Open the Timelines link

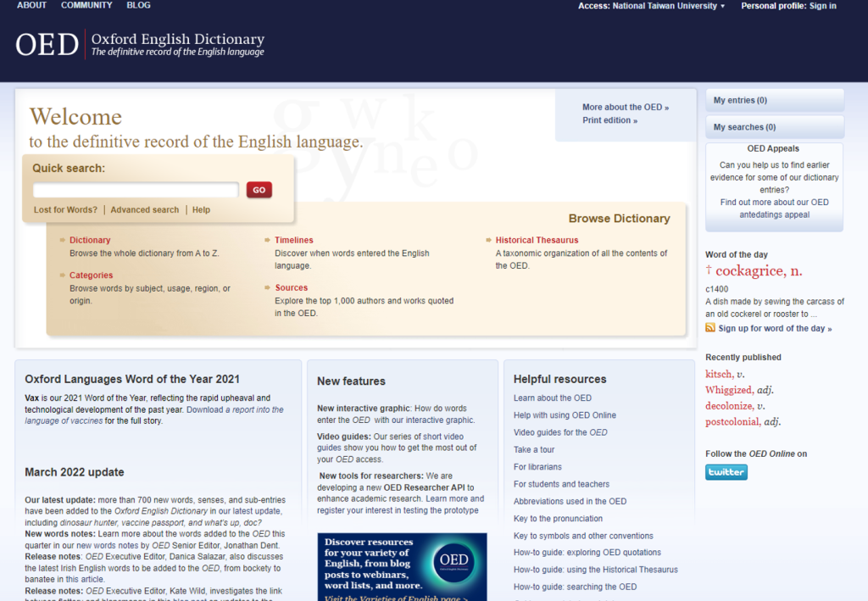[x=294, y=240]
